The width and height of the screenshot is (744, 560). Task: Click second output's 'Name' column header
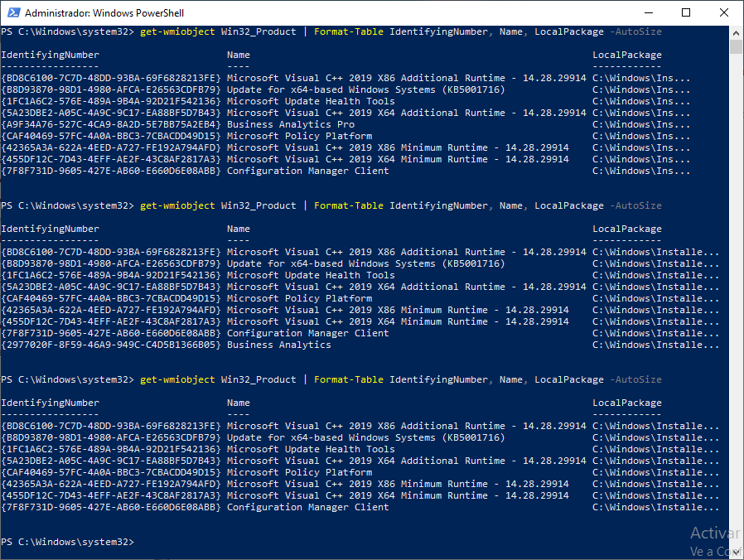(x=238, y=229)
